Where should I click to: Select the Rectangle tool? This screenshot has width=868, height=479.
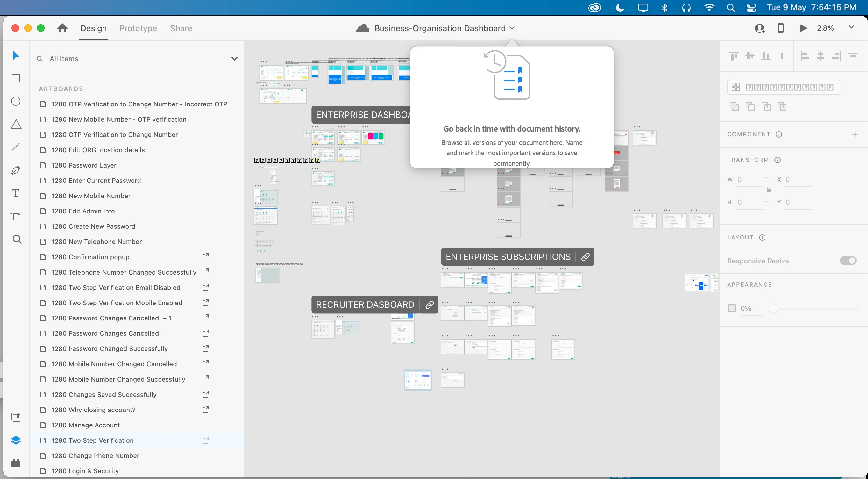click(16, 78)
